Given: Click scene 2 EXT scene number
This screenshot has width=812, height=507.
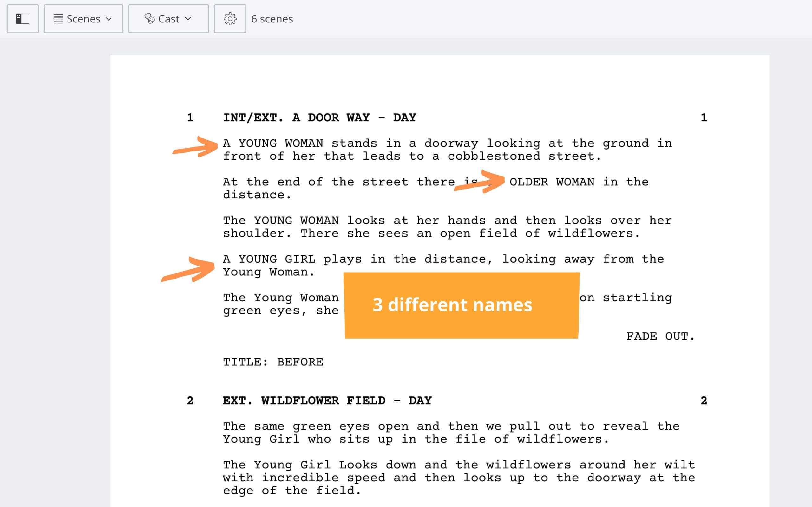Looking at the screenshot, I should (x=191, y=400).
